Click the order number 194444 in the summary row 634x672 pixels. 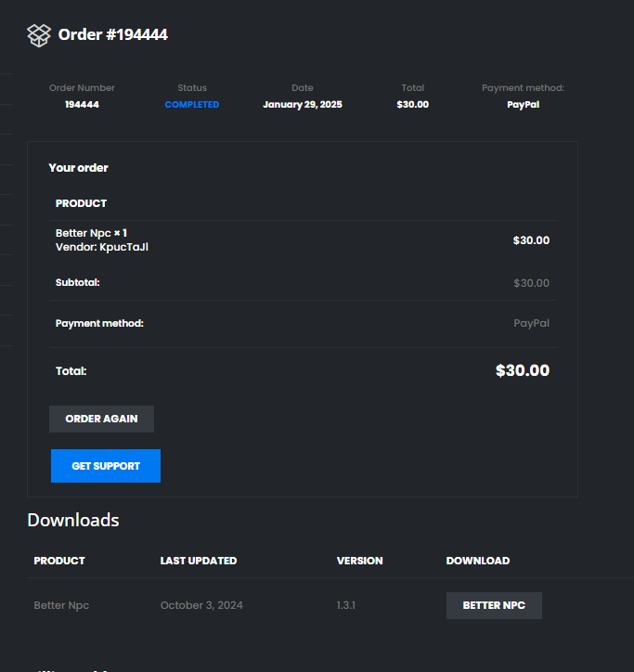82,105
